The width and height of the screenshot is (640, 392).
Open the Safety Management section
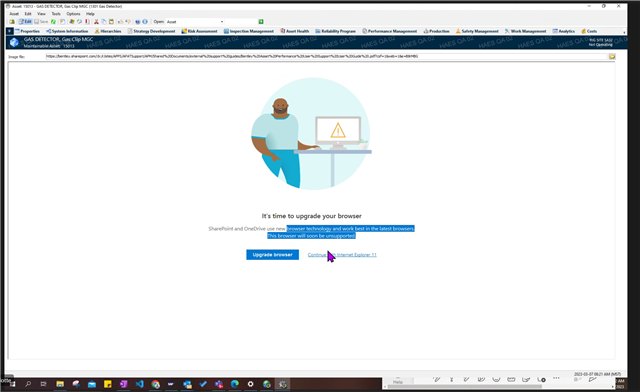(x=477, y=31)
